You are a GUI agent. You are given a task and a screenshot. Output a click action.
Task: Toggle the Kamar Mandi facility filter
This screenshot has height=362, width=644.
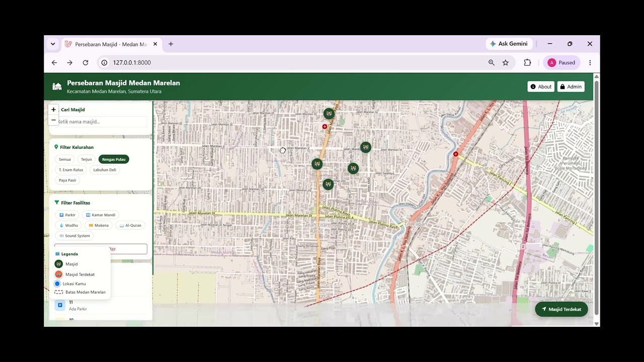click(x=100, y=215)
